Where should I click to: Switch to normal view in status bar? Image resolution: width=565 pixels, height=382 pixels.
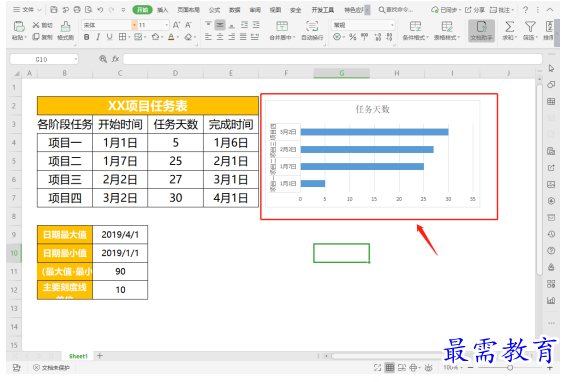[390, 368]
